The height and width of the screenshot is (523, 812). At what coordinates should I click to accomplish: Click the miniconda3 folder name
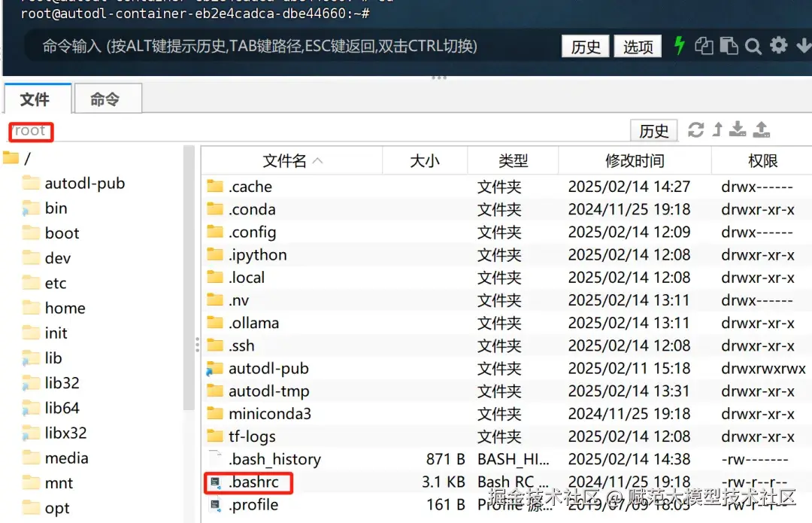point(270,414)
